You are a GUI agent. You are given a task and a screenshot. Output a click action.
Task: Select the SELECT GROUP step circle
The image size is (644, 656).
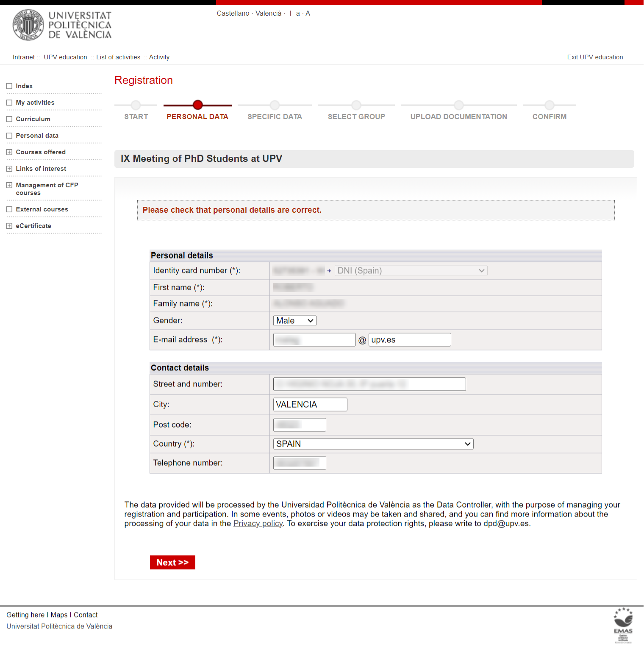356,105
